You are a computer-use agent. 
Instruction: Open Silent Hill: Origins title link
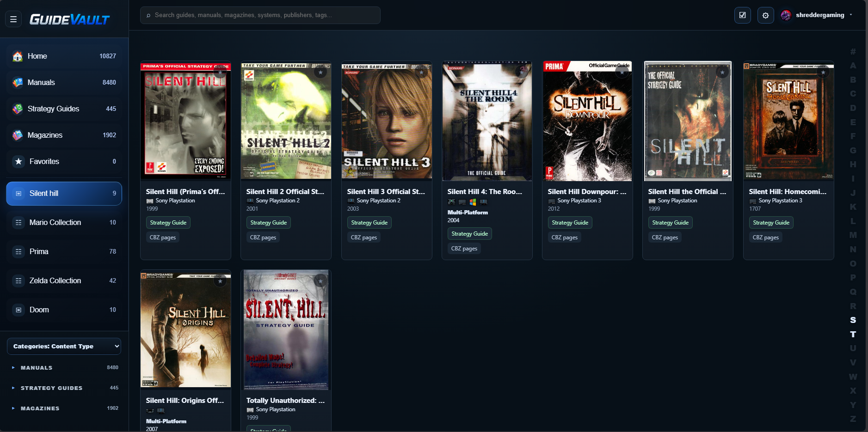185,401
